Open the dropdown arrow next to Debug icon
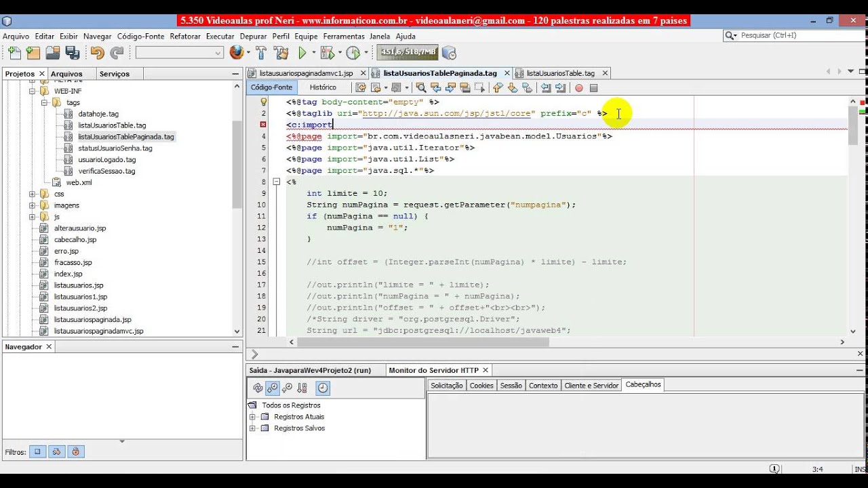This screenshot has height=488, width=868. pyautogui.click(x=340, y=53)
